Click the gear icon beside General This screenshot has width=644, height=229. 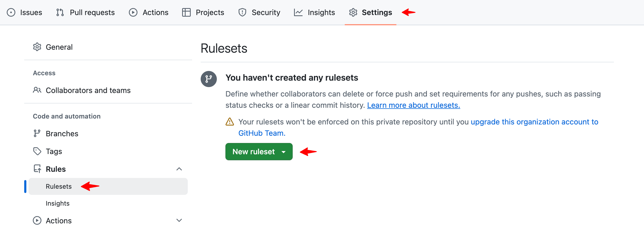tap(37, 47)
